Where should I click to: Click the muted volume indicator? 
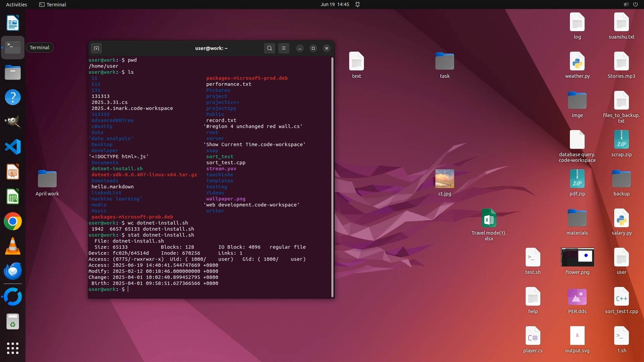[x=626, y=4]
